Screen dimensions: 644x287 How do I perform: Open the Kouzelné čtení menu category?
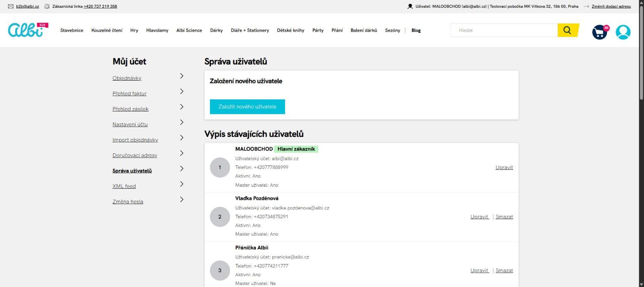107,30
